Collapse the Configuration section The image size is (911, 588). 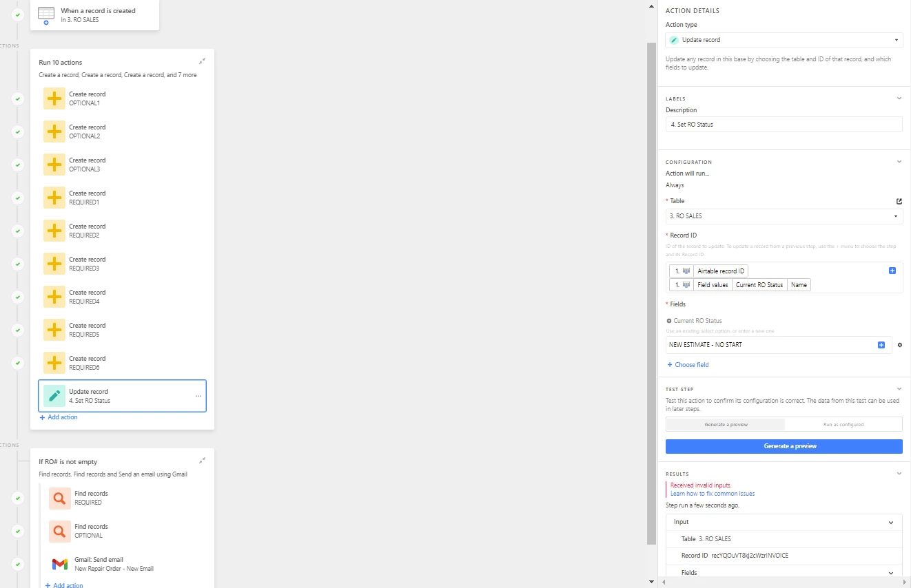(x=899, y=162)
